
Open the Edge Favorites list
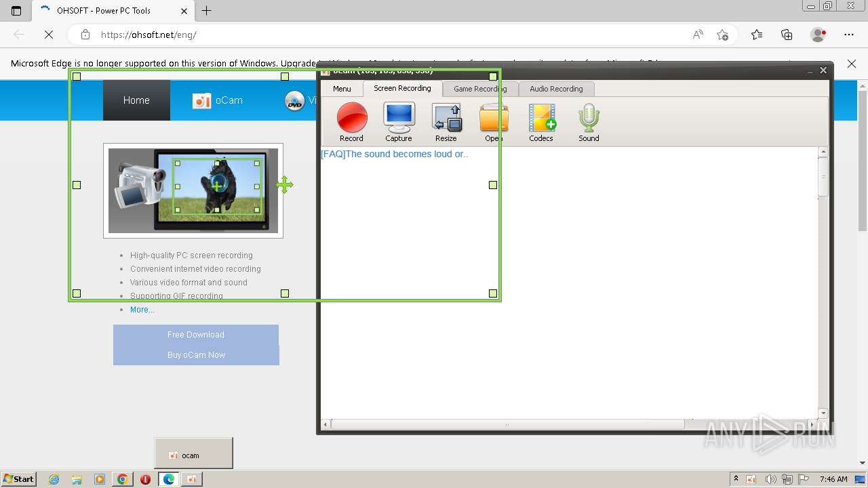pos(757,35)
